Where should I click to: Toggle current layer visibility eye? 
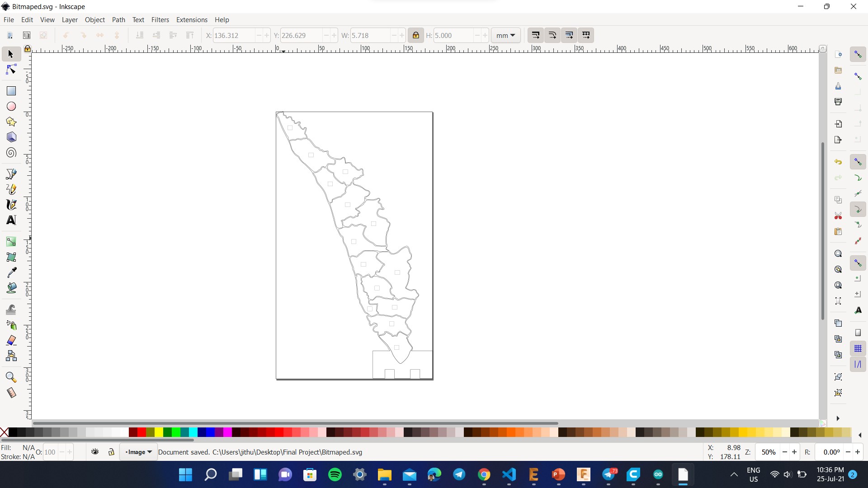click(x=95, y=452)
